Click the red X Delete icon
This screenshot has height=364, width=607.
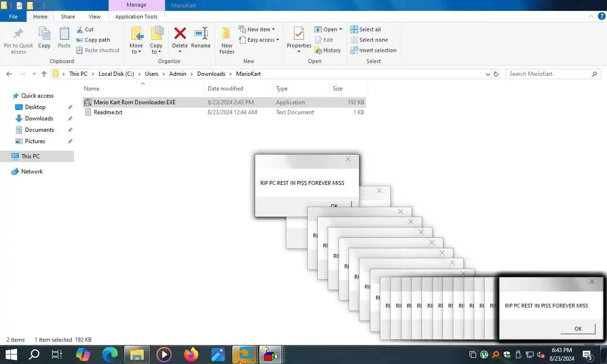coord(180,34)
